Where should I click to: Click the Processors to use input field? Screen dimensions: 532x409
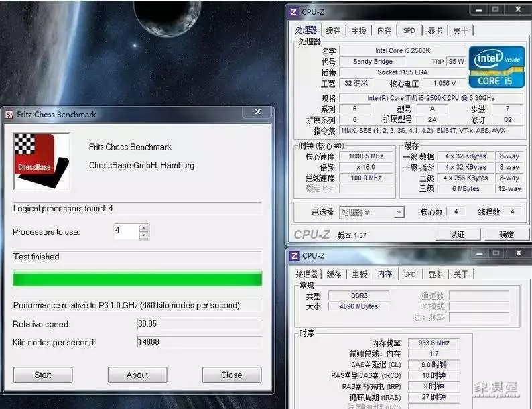click(127, 231)
